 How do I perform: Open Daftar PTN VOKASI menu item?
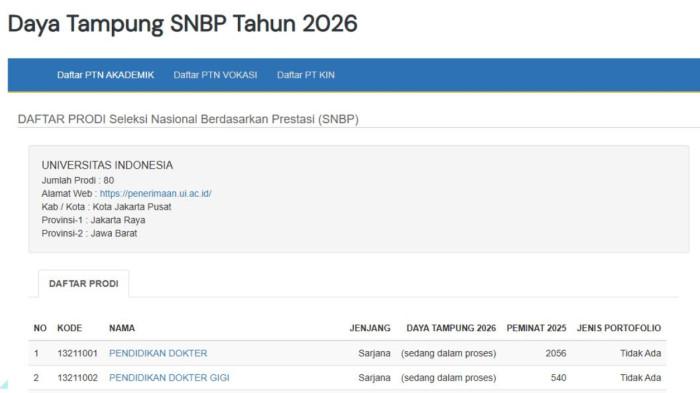(x=215, y=75)
